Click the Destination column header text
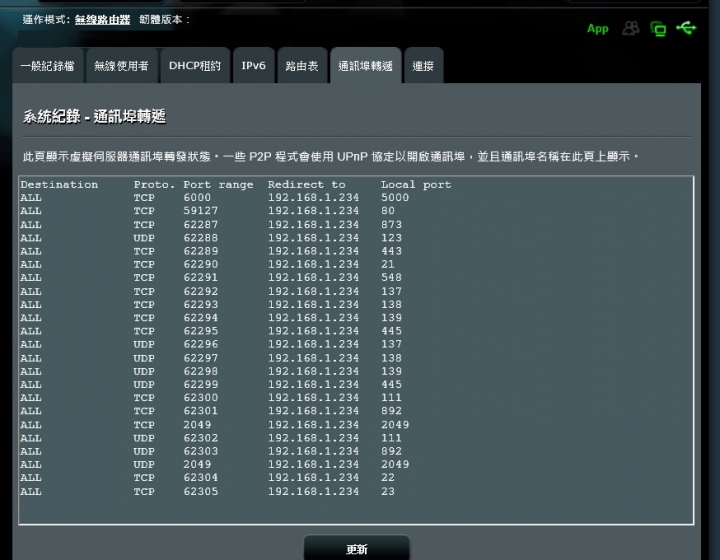720x560 pixels. pyautogui.click(x=59, y=185)
